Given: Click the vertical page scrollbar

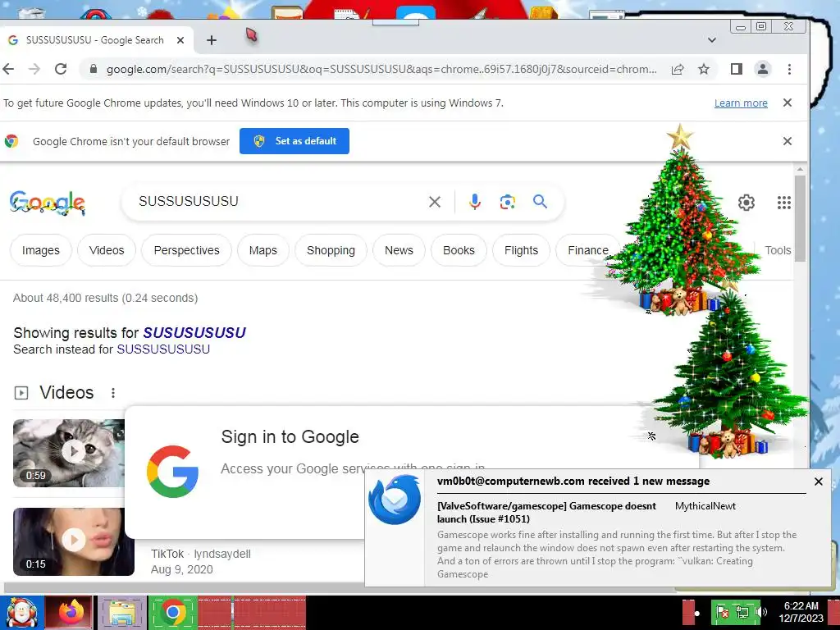Looking at the screenshot, I should click(800, 218).
